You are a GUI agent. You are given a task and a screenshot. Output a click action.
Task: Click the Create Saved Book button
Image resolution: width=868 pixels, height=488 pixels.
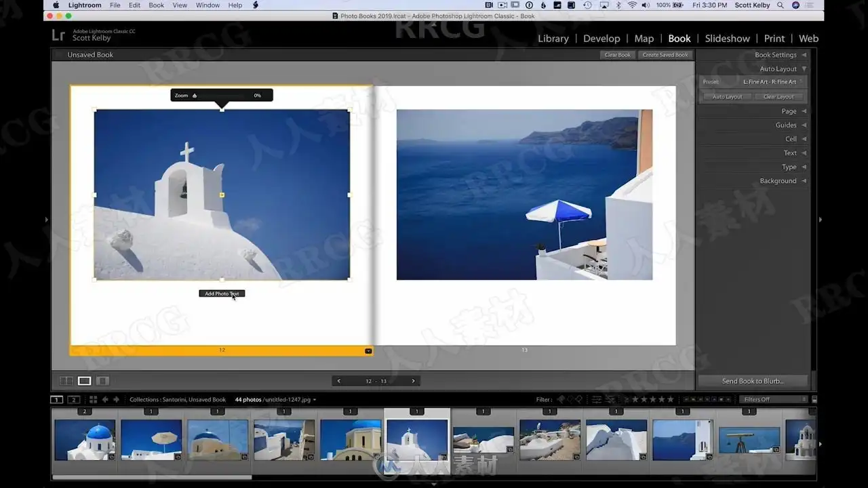point(665,55)
